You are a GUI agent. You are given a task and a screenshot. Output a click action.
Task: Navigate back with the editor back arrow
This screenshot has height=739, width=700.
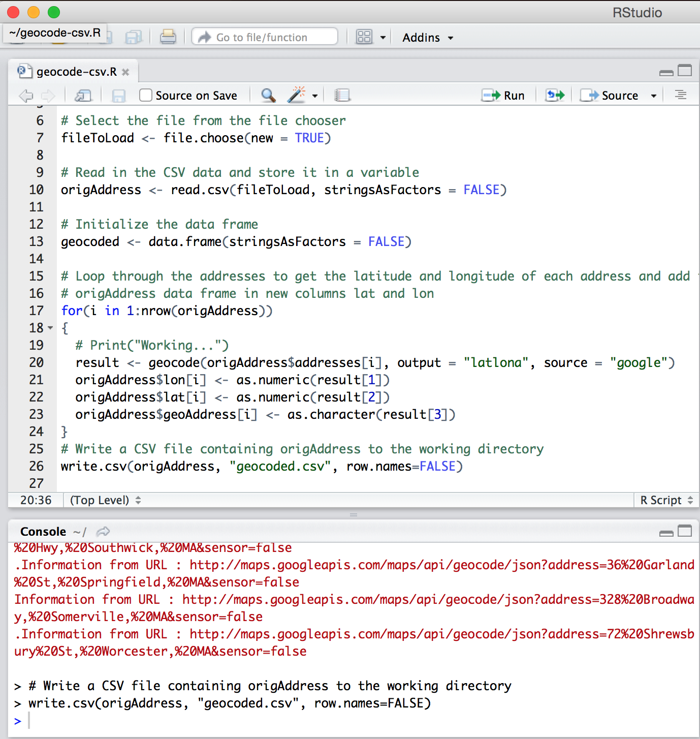(x=25, y=96)
